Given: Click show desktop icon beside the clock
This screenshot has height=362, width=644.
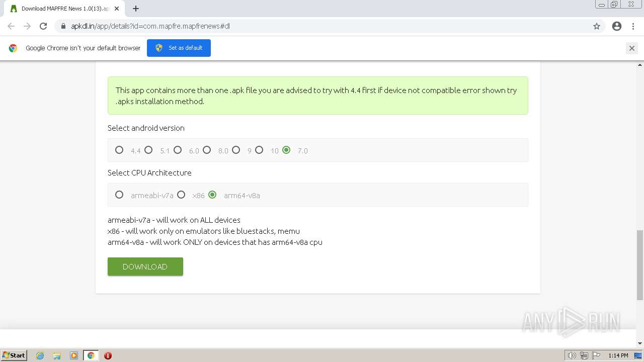Looking at the screenshot, I should pos(638,355).
